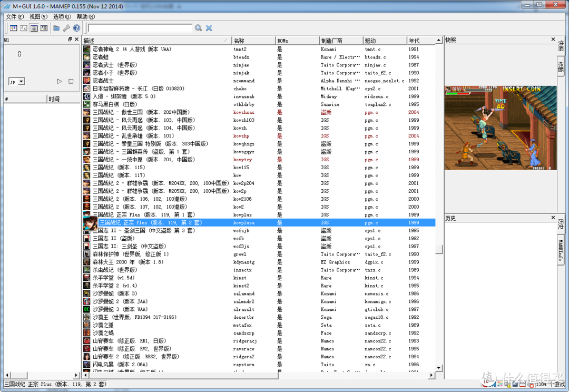Select the row 忍者小子 (世界版) ninjak

[x=259, y=73]
